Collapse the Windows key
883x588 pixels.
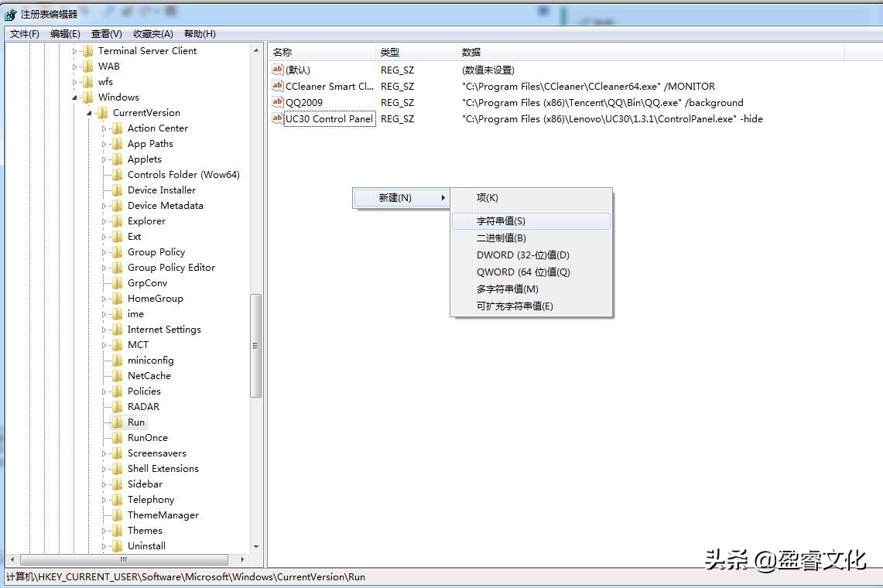pos(75,97)
